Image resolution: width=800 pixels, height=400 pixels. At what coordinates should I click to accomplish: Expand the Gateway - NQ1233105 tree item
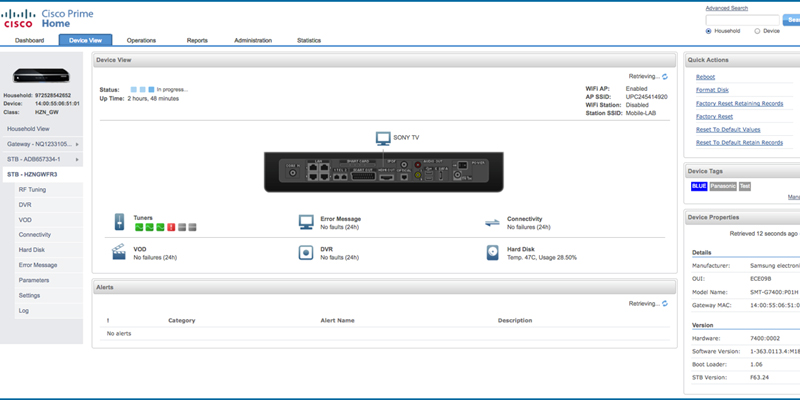point(77,144)
